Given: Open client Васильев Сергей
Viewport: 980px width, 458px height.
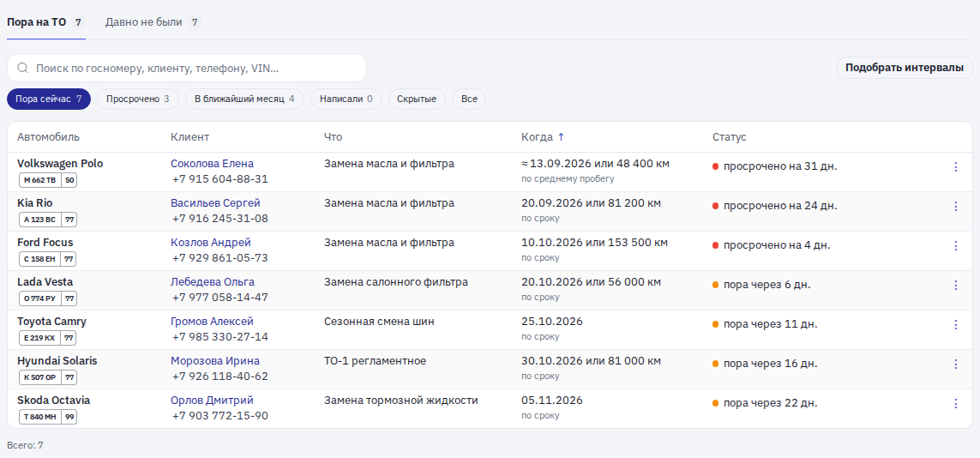Looking at the screenshot, I should (215, 203).
